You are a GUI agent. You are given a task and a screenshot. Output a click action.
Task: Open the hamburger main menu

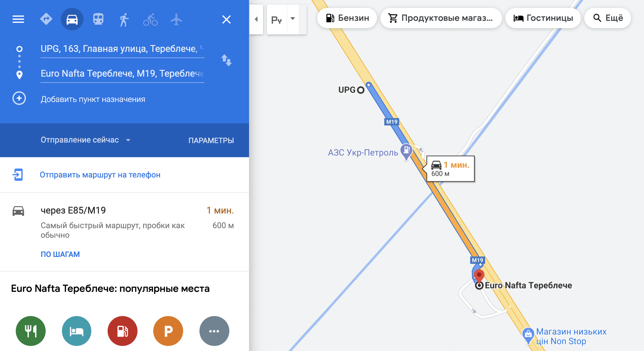click(x=18, y=19)
